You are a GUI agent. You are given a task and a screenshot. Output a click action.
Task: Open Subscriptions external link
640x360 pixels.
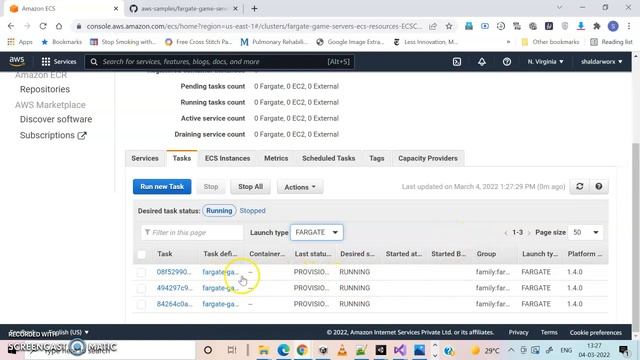click(x=53, y=135)
